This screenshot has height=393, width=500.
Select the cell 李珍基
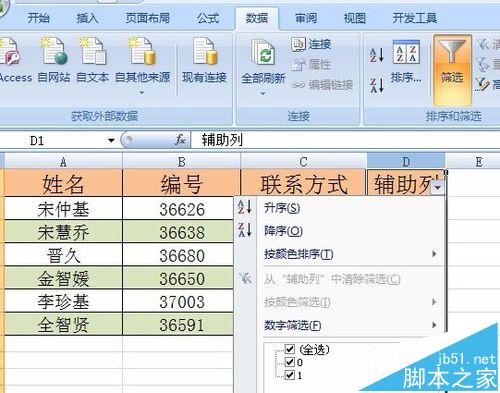(x=63, y=301)
